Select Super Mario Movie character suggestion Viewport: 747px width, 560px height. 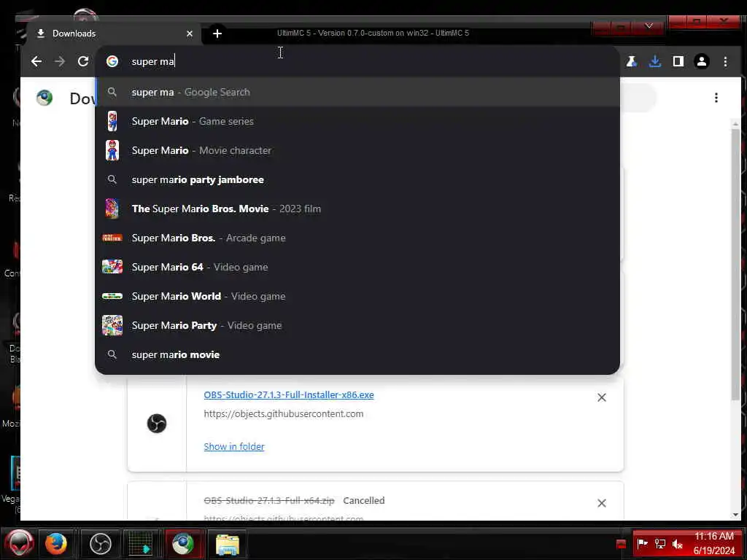357,150
